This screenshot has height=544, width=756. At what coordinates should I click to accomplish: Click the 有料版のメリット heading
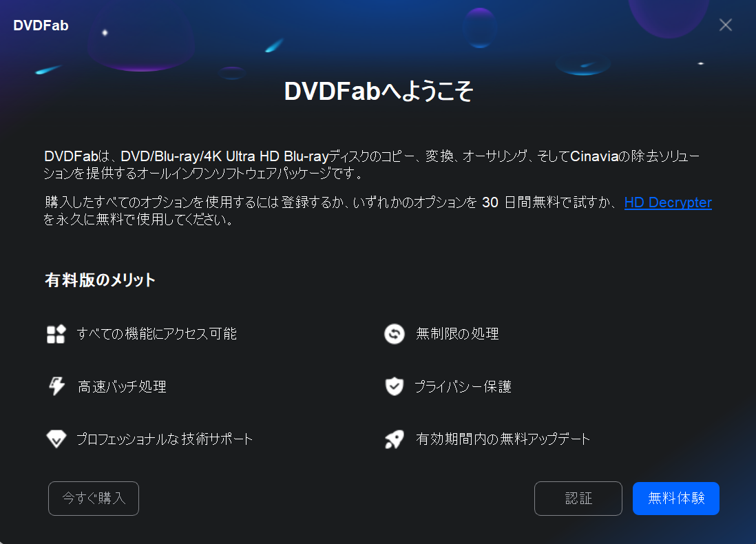(100, 280)
